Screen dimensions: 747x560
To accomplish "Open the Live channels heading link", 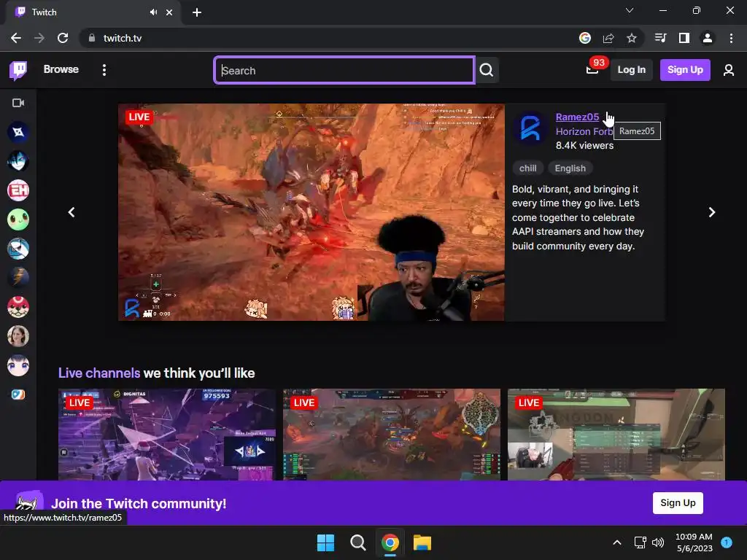I will click(x=99, y=373).
